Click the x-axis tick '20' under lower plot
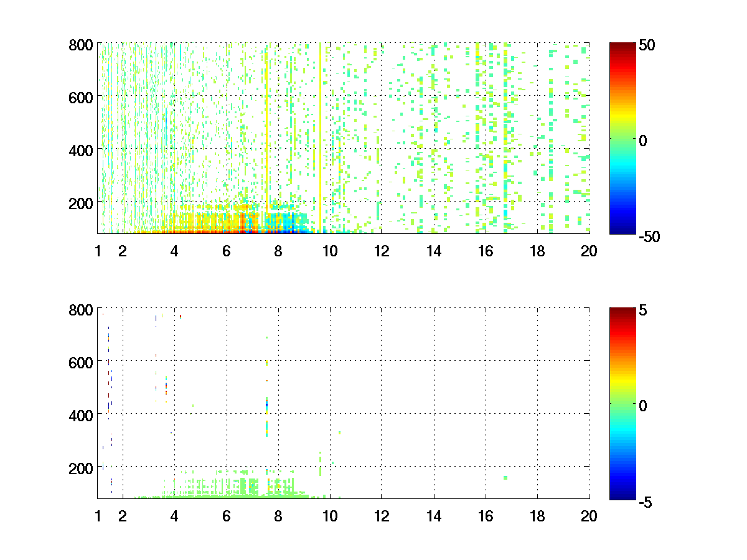 [589, 516]
